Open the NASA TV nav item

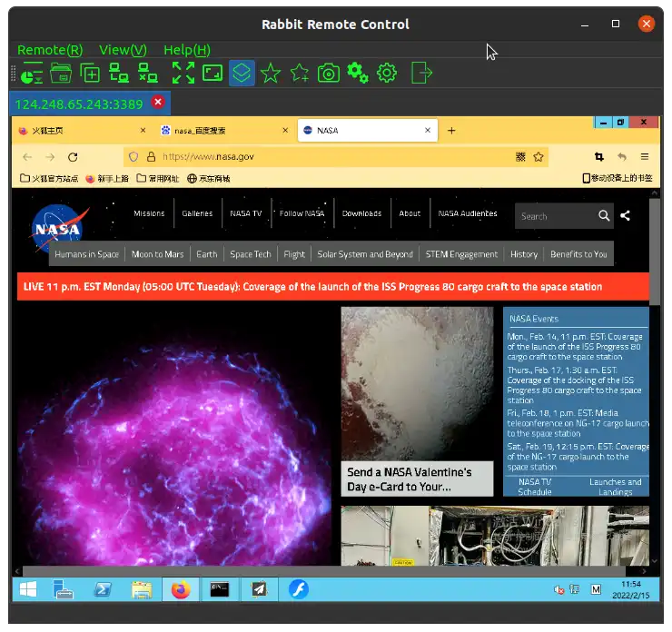pyautogui.click(x=246, y=213)
